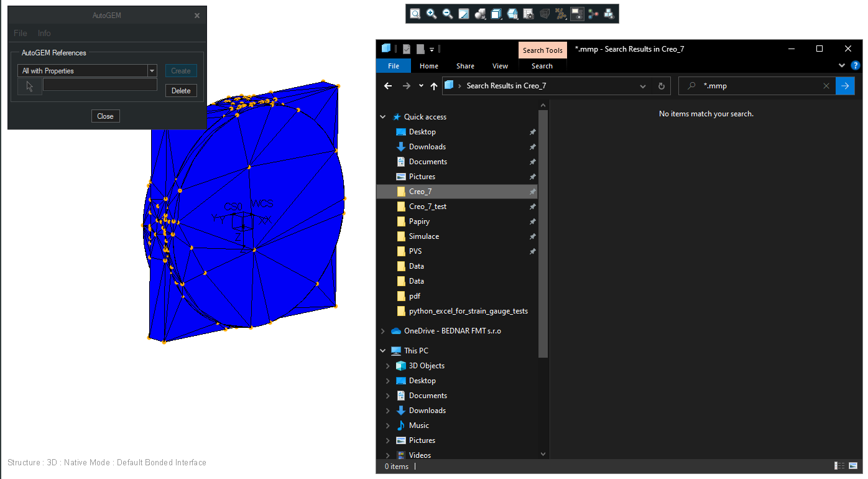The width and height of the screenshot is (868, 479).
Task: Select the Zoom Out tool
Action: (x=448, y=13)
